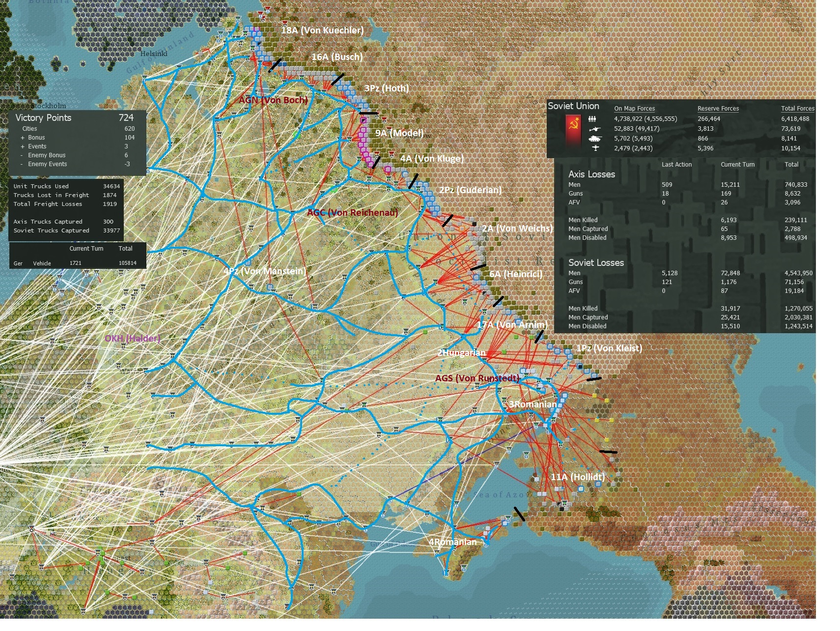Viewport: 840px width, 631px height.
Task: Click the Trucks Lost in Freight label
Action: pyautogui.click(x=51, y=195)
